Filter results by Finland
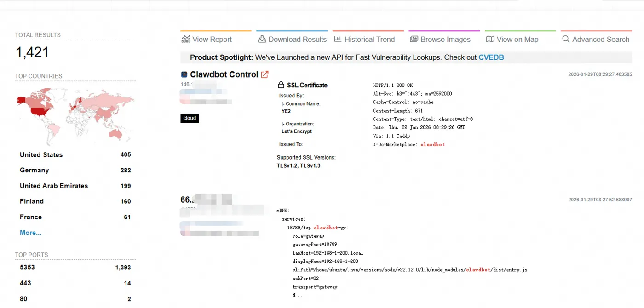The width and height of the screenshot is (644, 308). [x=32, y=201]
